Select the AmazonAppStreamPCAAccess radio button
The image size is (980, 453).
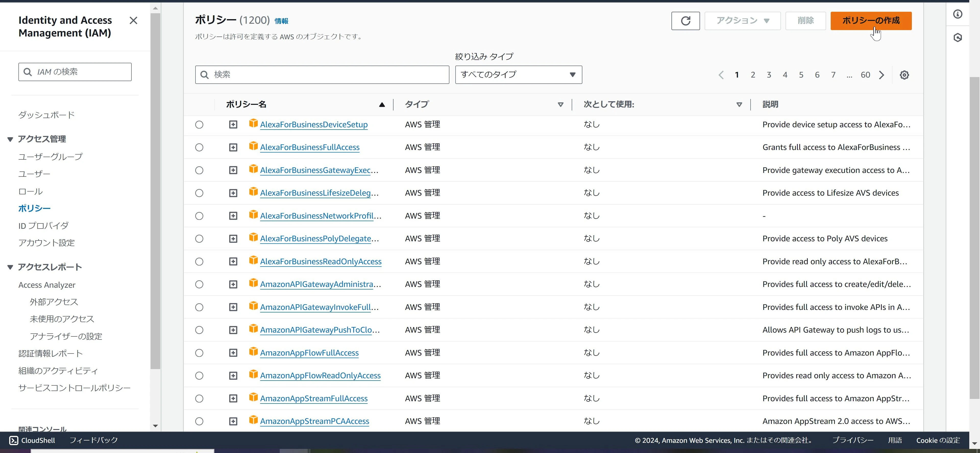(x=199, y=421)
